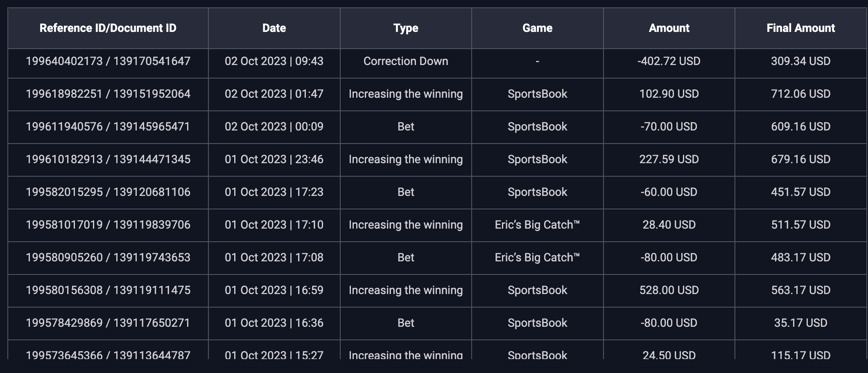Image resolution: width=868 pixels, height=373 pixels.
Task: Click the 01 Oct 2023 | 16:59 date
Action: [274, 290]
